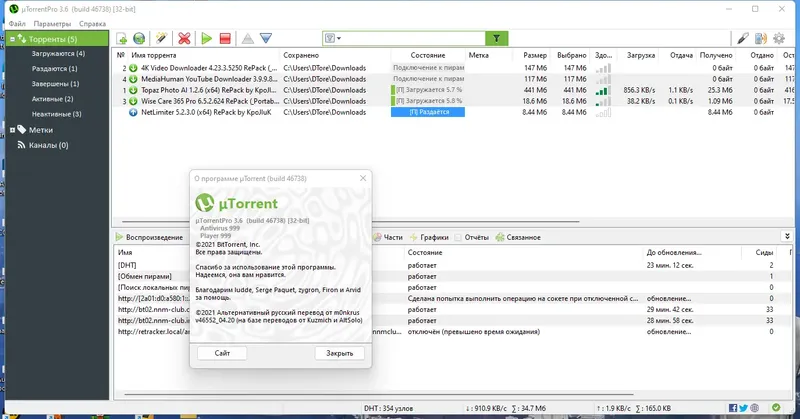Add a torrent from URL using the globe icon
Image resolution: width=800 pixels, height=419 pixels.
click(139, 38)
